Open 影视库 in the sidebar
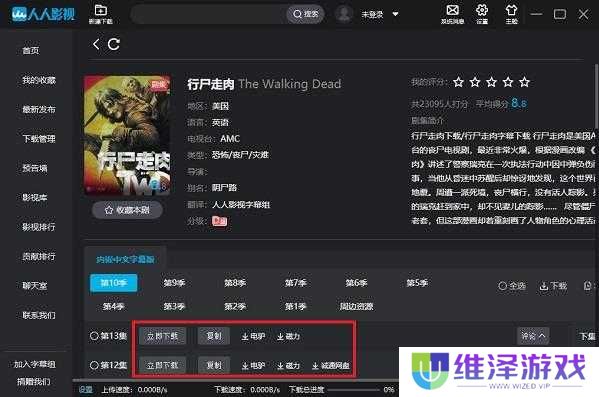 click(x=35, y=198)
